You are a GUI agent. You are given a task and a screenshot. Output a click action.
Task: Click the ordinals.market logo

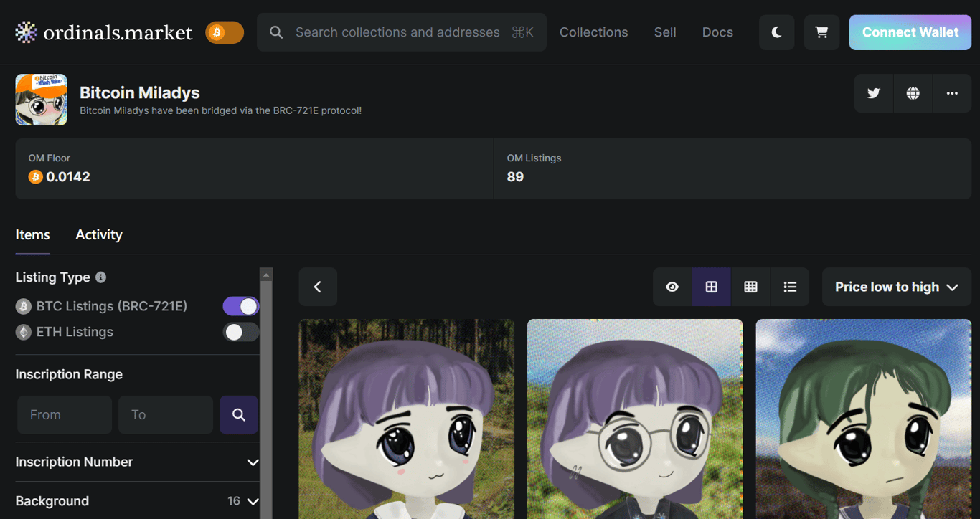pyautogui.click(x=104, y=32)
